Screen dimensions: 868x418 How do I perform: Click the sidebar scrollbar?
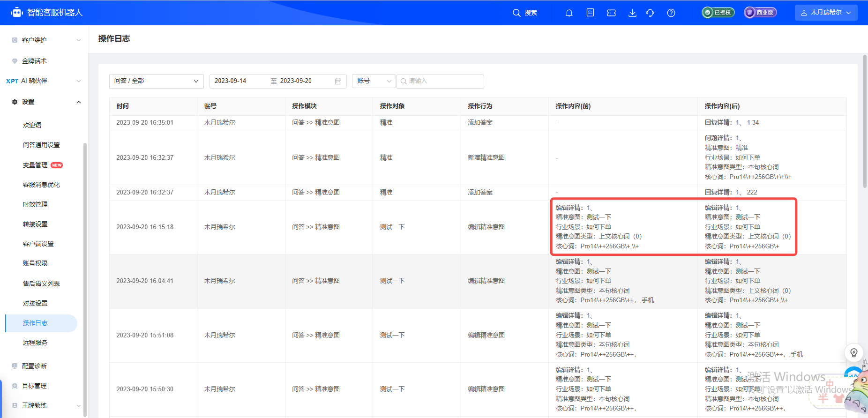click(x=85, y=280)
